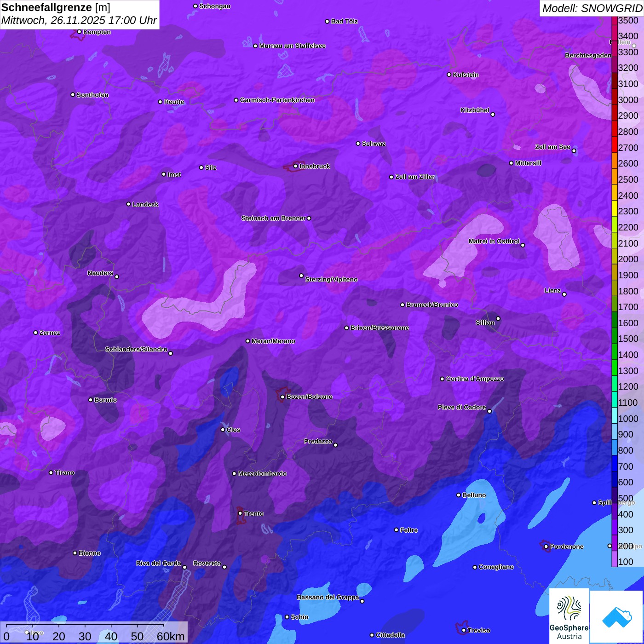The width and height of the screenshot is (644, 644).
Task: Click the Sterzing/Vipiteno location dot
Action: click(301, 276)
